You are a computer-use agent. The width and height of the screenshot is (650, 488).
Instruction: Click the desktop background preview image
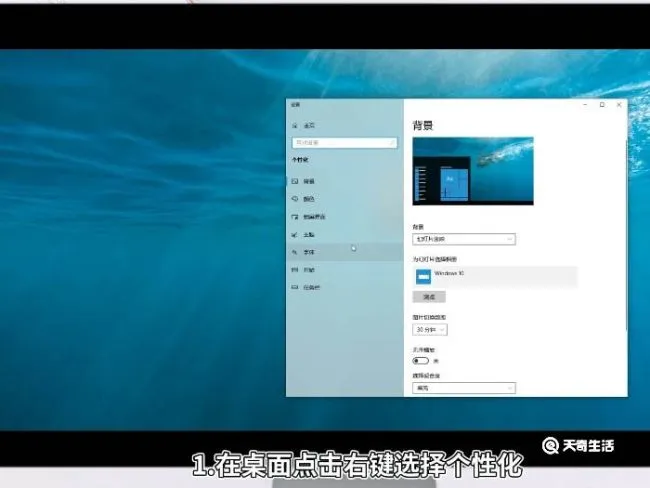pos(473,171)
